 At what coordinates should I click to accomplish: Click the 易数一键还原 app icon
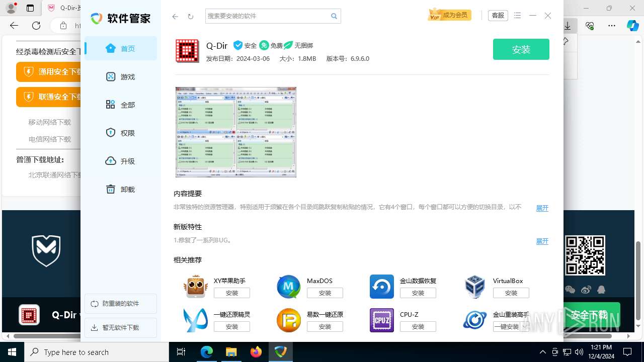point(289,320)
